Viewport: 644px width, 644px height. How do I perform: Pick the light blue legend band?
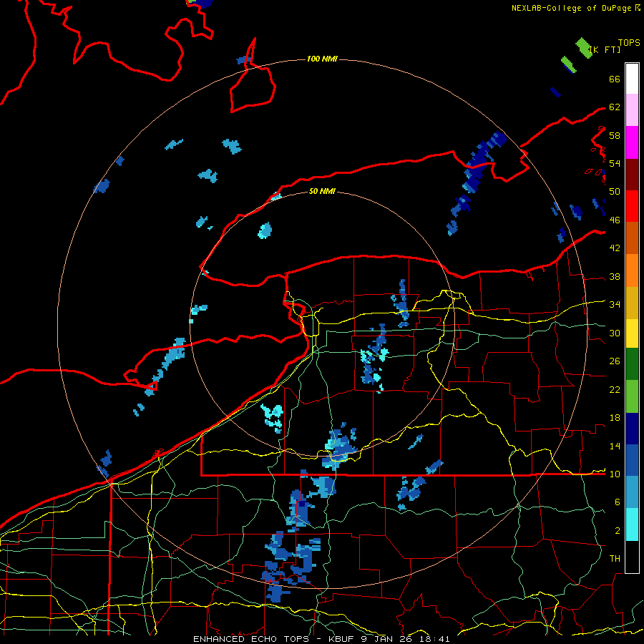pos(632,492)
